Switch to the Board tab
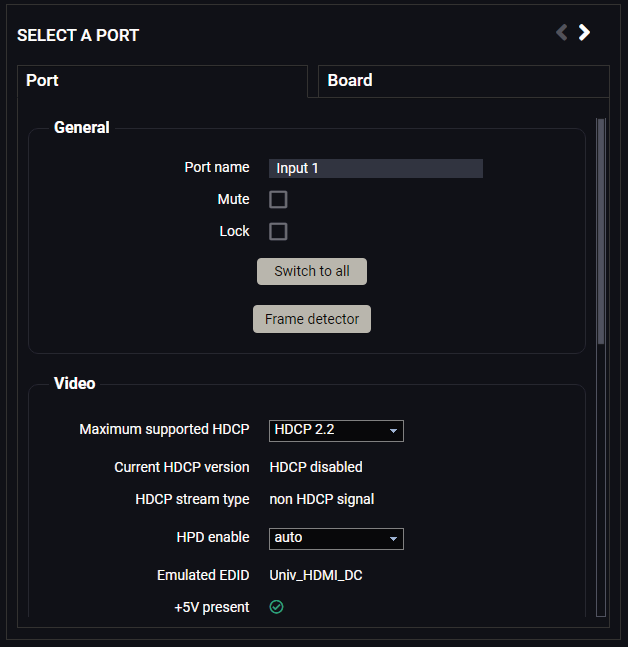Image resolution: width=628 pixels, height=647 pixels. coord(464,81)
